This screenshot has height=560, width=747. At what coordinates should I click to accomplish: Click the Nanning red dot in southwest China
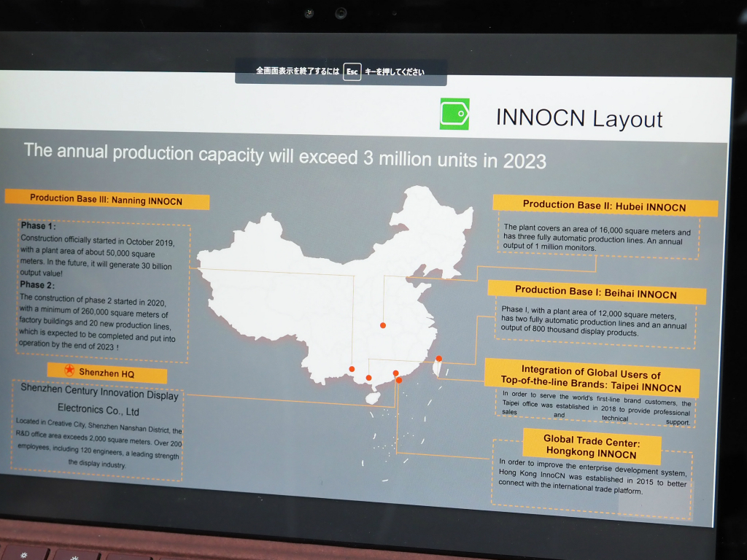pyautogui.click(x=352, y=368)
